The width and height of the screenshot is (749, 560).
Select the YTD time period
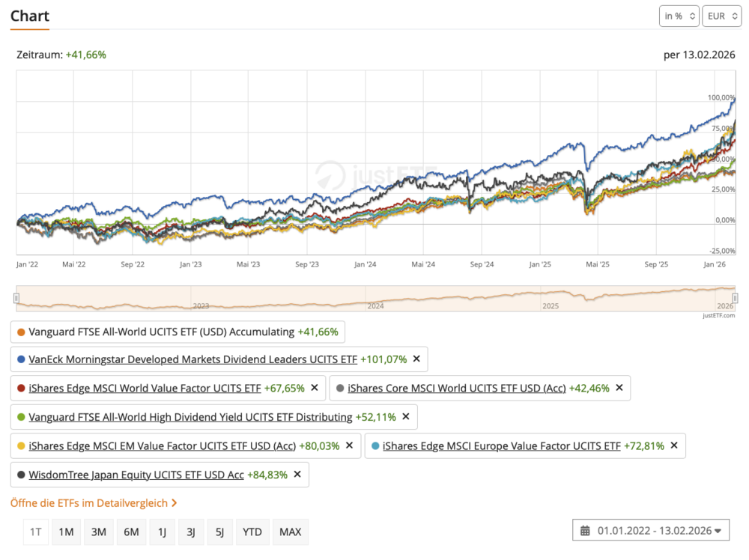coord(252,532)
